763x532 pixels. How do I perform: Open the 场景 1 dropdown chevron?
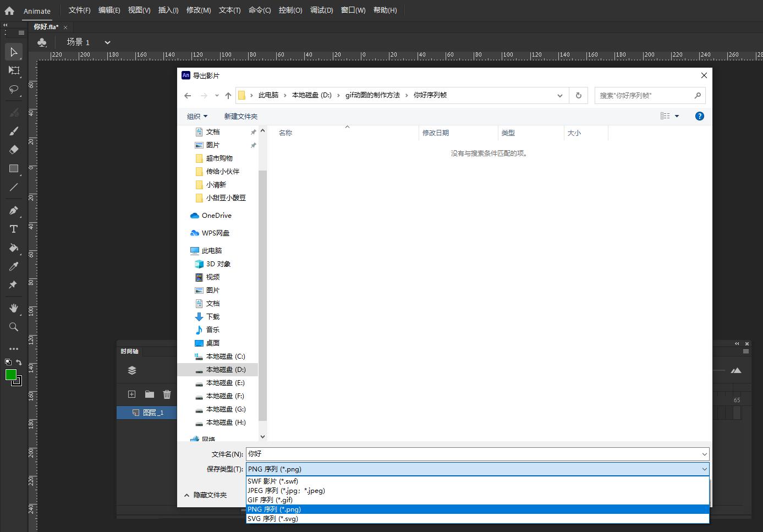click(x=107, y=42)
